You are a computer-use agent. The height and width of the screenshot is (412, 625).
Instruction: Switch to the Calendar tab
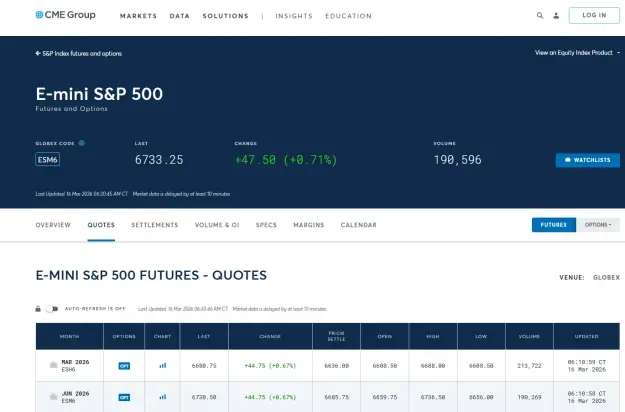pos(358,225)
